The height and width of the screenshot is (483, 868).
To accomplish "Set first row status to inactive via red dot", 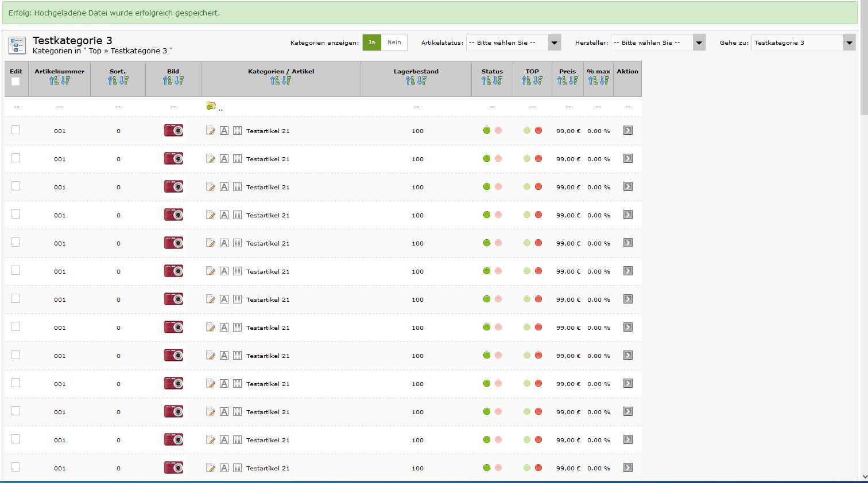I will (498, 130).
